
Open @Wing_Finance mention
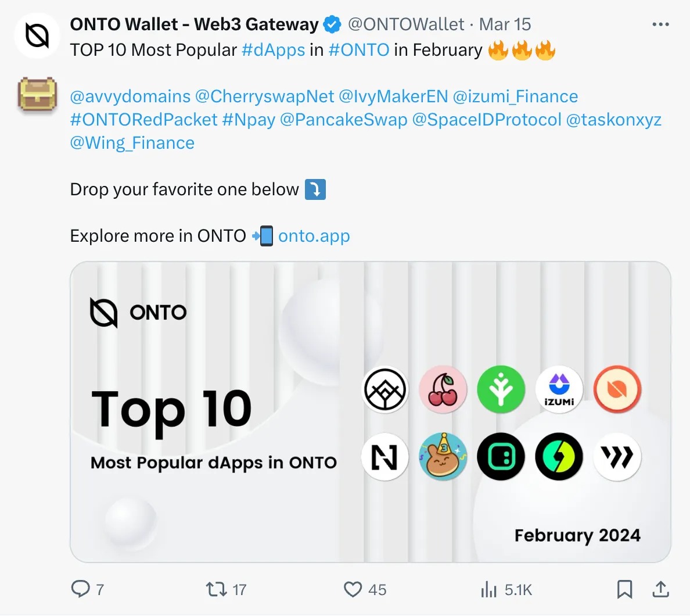coord(132,143)
